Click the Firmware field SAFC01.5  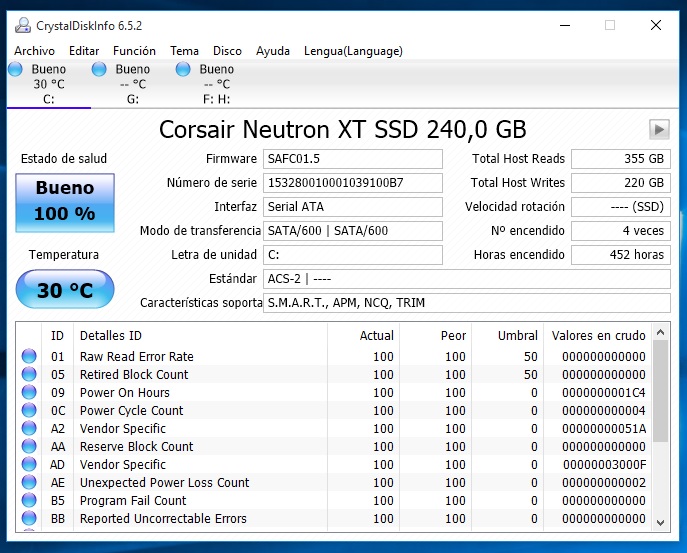click(353, 159)
